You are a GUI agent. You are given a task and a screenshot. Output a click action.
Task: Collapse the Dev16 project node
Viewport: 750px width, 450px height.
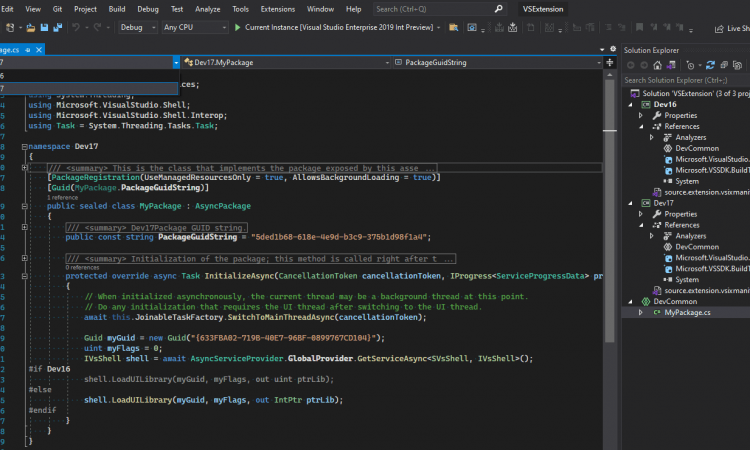click(x=630, y=105)
